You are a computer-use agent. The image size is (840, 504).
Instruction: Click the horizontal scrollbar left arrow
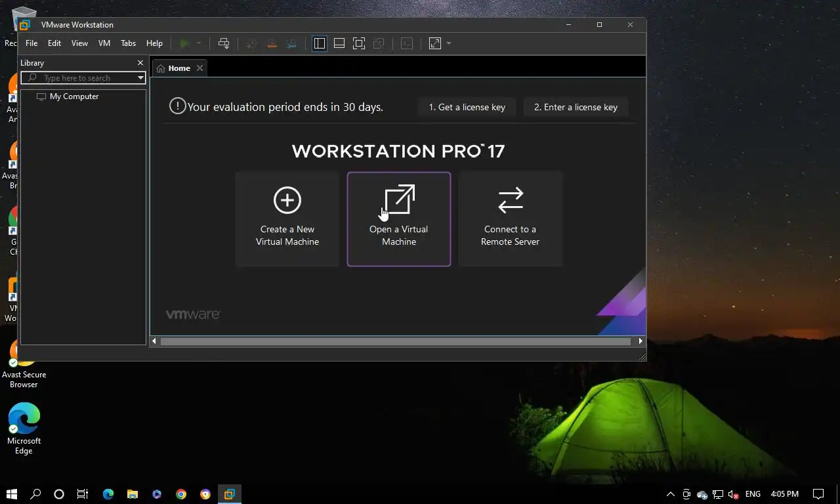pos(155,341)
